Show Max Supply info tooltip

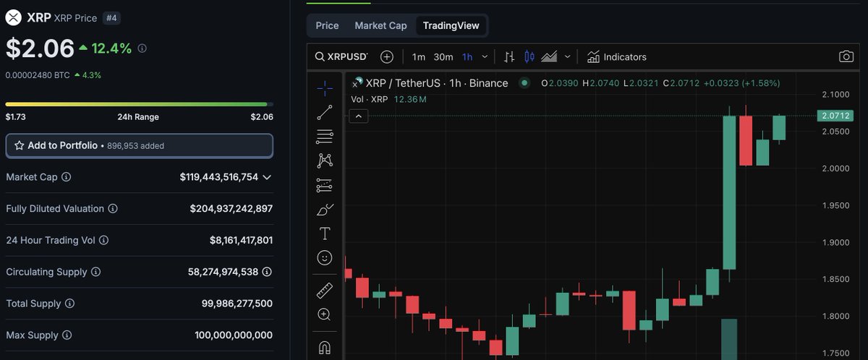coord(67,335)
